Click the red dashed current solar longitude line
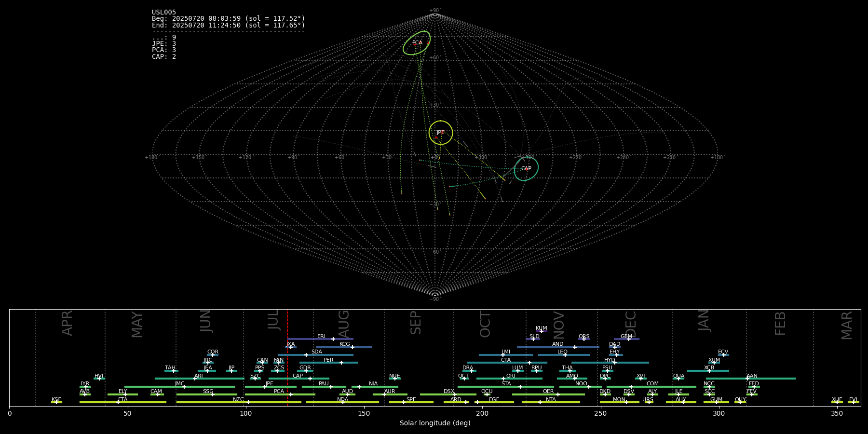This screenshot has height=434, width=868. [x=287, y=357]
